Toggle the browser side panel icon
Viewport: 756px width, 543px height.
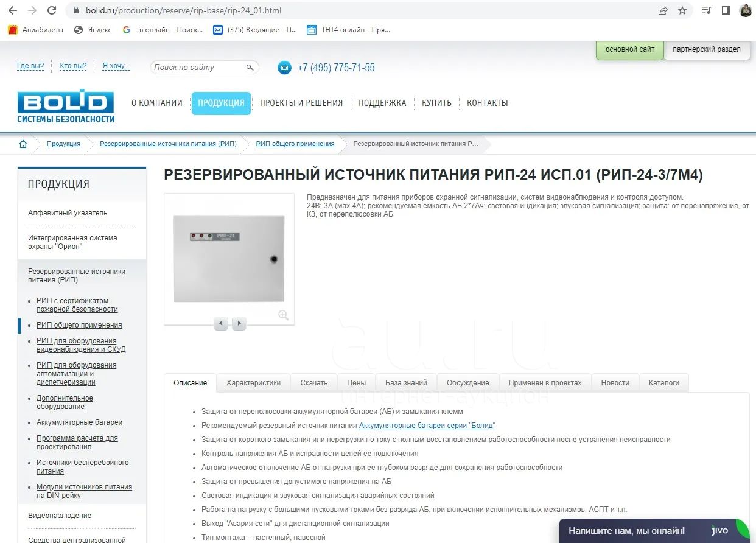pyautogui.click(x=726, y=10)
